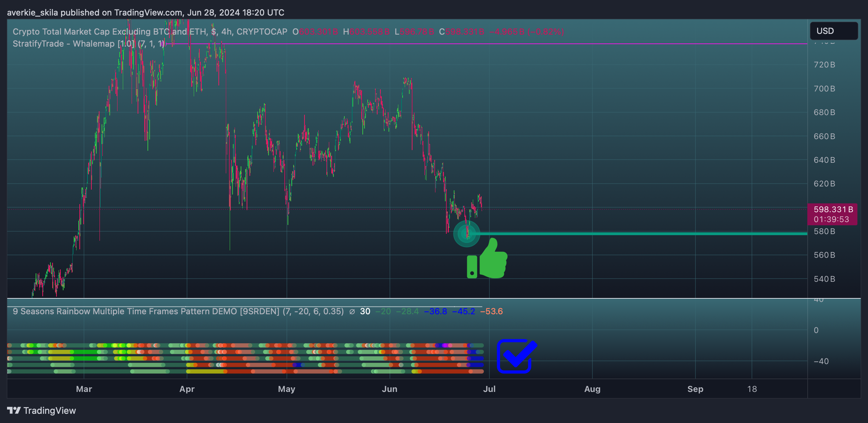Click the −4.965 B (−0.82%) change value
Viewport: 868px width, 423px height.
526,32
